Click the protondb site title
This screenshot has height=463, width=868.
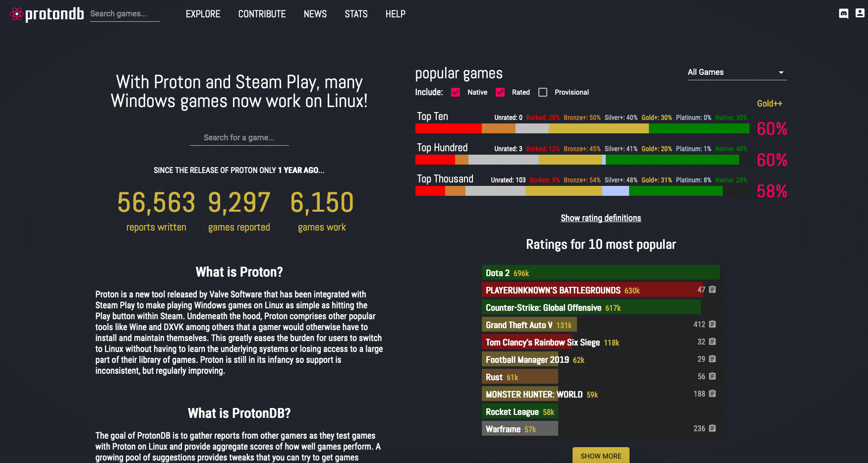pos(55,14)
